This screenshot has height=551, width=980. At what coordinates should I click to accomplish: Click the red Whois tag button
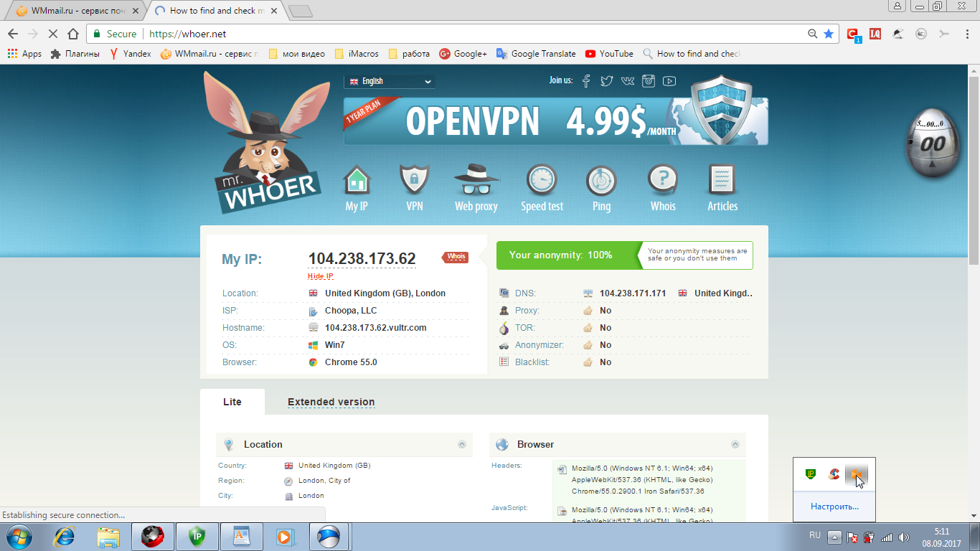click(x=456, y=256)
